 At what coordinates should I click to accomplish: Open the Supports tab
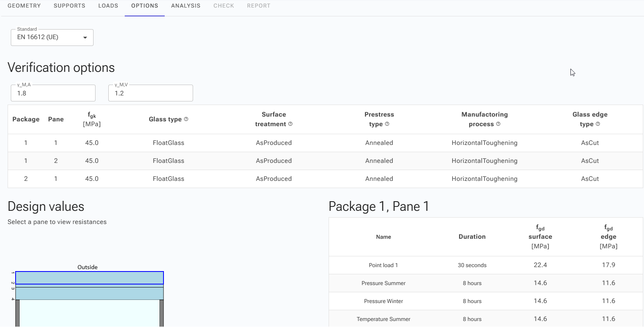69,6
